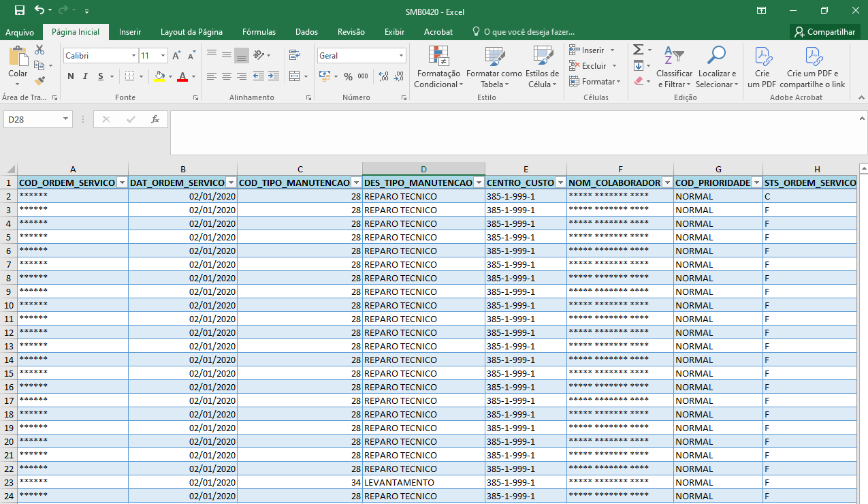Open the COD_ORDEM_SERVICO filter dropdown
The image size is (868, 504).
click(x=122, y=183)
